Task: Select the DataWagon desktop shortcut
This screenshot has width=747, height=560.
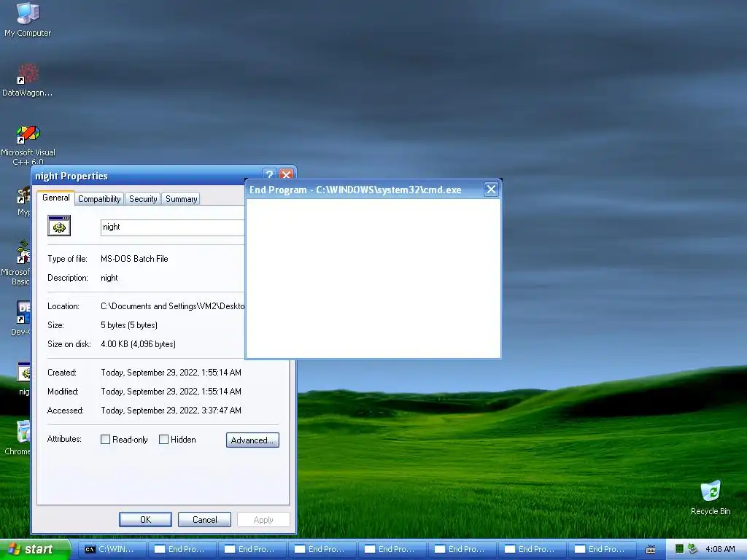Action: coord(28,79)
